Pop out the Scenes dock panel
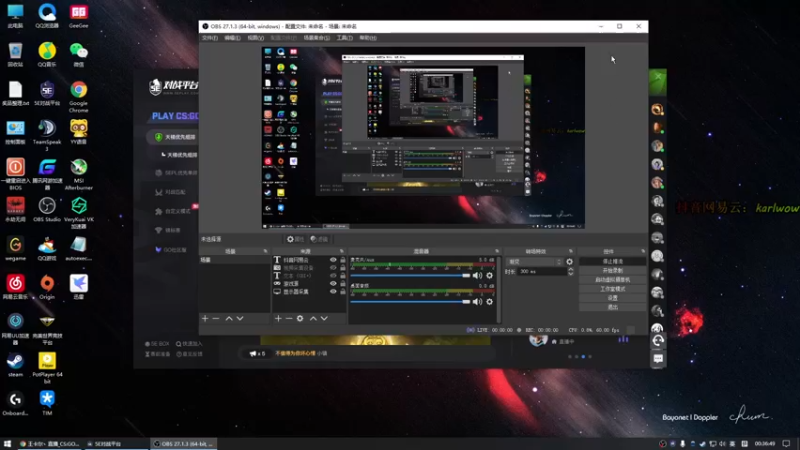This screenshot has width=800, height=450. (x=265, y=251)
